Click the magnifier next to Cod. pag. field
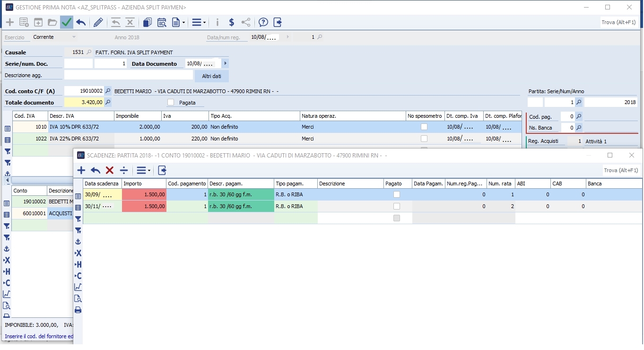Image resolution: width=644 pixels, height=350 pixels. tap(579, 116)
